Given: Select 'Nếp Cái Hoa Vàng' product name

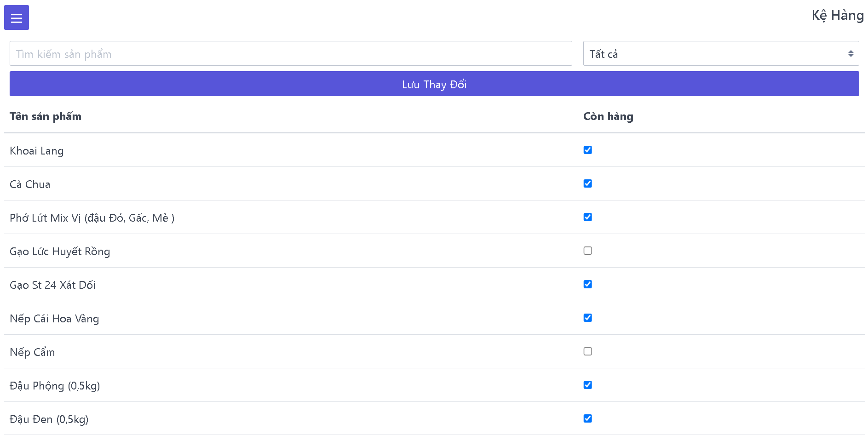Looking at the screenshot, I should coord(54,319).
